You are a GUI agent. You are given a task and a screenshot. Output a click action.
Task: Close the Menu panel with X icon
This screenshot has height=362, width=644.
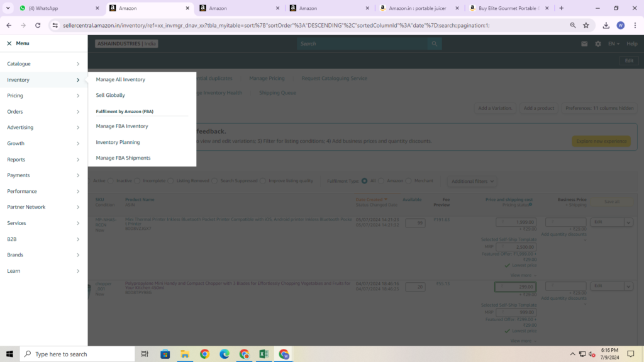click(x=9, y=43)
